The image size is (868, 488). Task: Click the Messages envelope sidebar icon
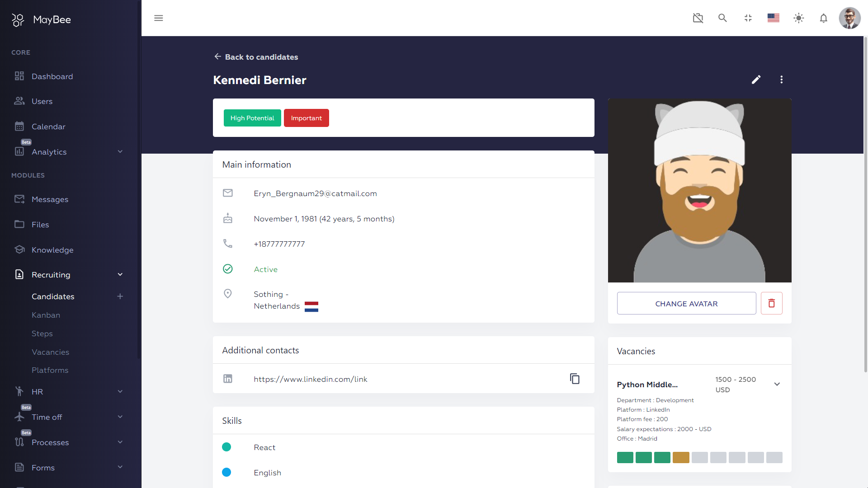(x=19, y=199)
